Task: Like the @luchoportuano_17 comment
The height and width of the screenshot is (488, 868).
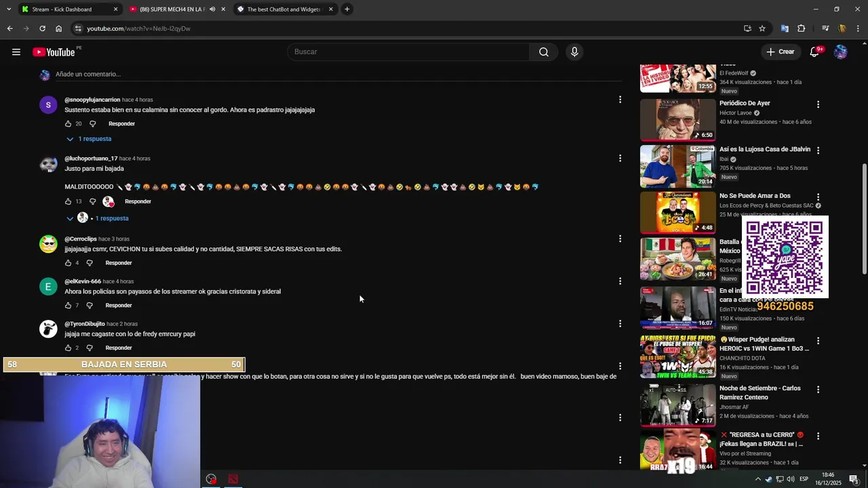Action: click(x=68, y=201)
